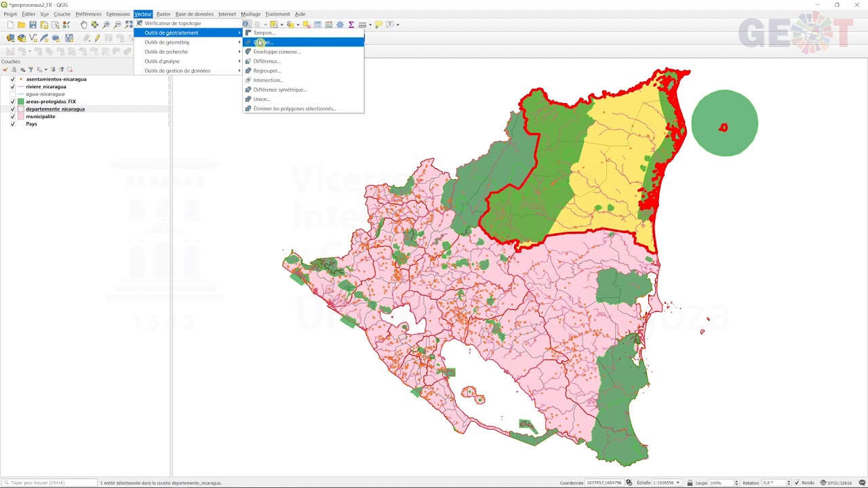Viewport: 868px width, 488px height.
Task: Create a new project with the blank page icon
Action: pos(10,24)
